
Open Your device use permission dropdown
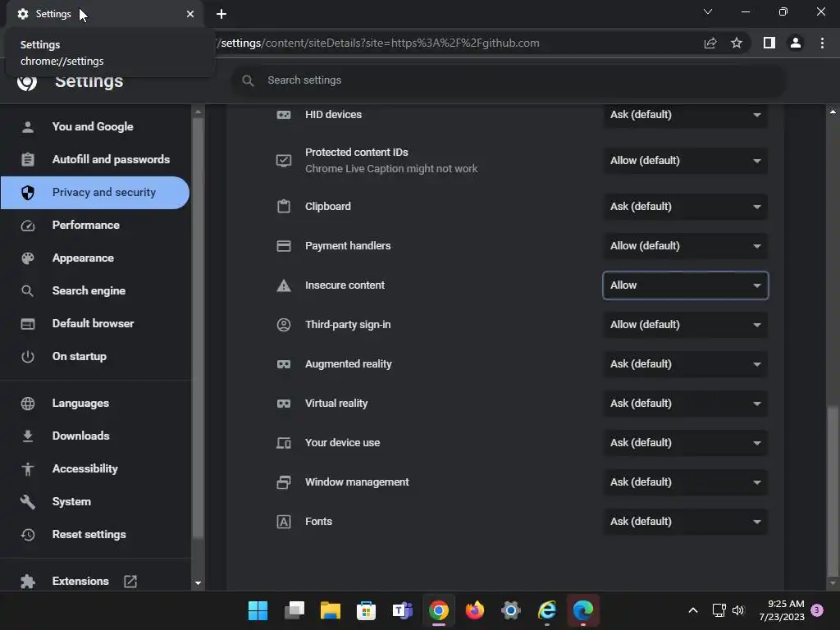tap(685, 443)
